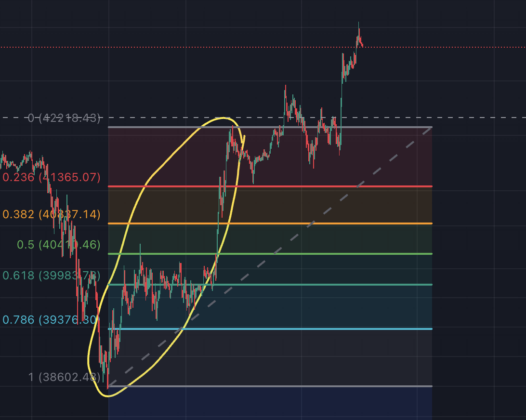Select the 0.618 (39983.78) Fibonacci label

[52, 276]
